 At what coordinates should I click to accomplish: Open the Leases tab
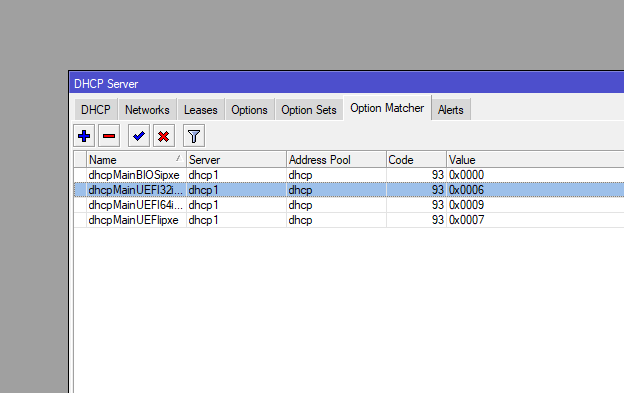pos(201,109)
